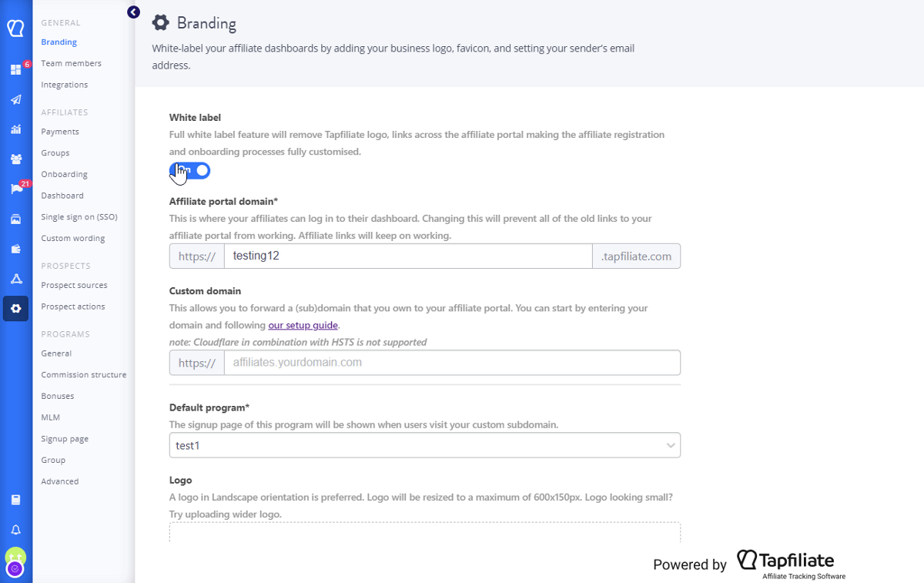Expand the Default program dropdown
This screenshot has height=583, width=924.
tap(424, 445)
